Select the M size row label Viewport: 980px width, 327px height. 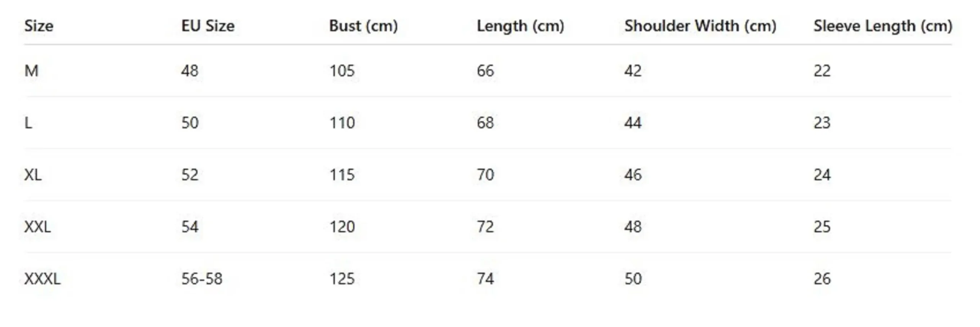point(31,71)
